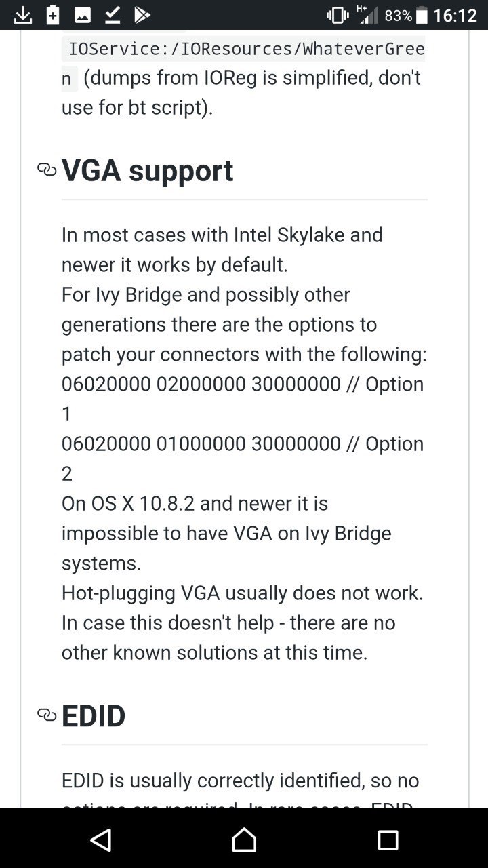Screen dimensions: 488x868
Task: Select the EDID section heading
Action: 94,715
